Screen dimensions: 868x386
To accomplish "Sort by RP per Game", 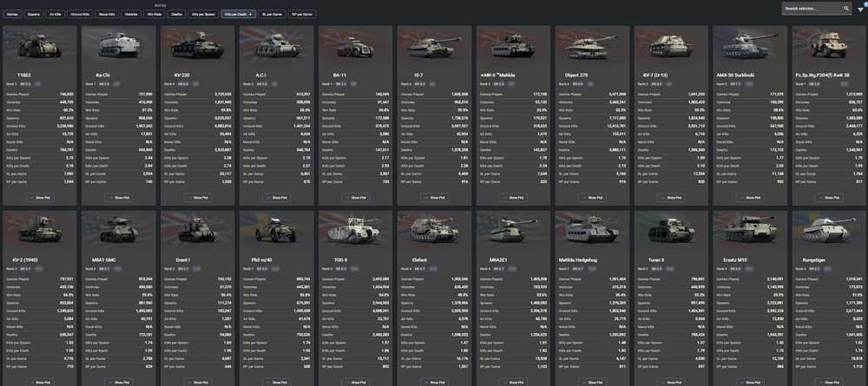I will pyautogui.click(x=303, y=15).
